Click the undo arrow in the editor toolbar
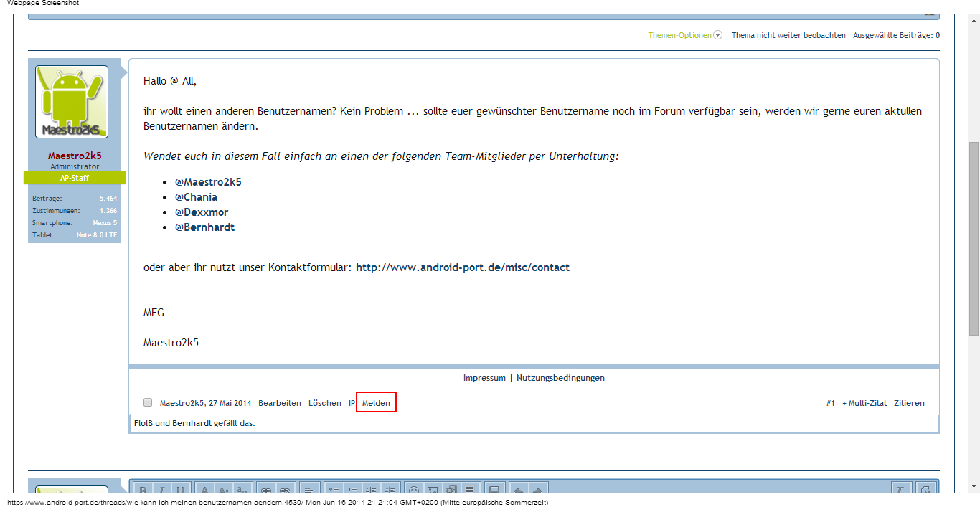Image resolution: width=980 pixels, height=507 pixels. coord(518,490)
